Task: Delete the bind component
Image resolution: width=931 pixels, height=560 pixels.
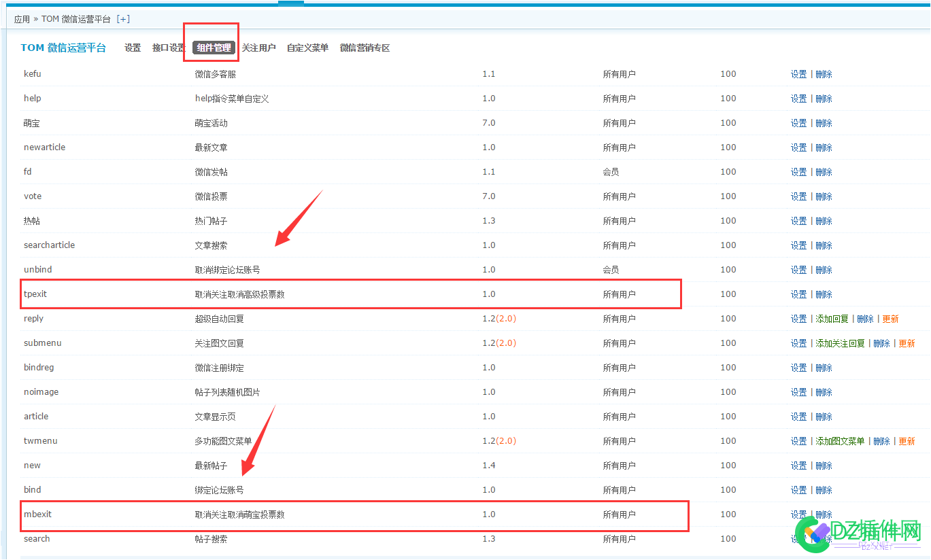Action: tap(824, 490)
